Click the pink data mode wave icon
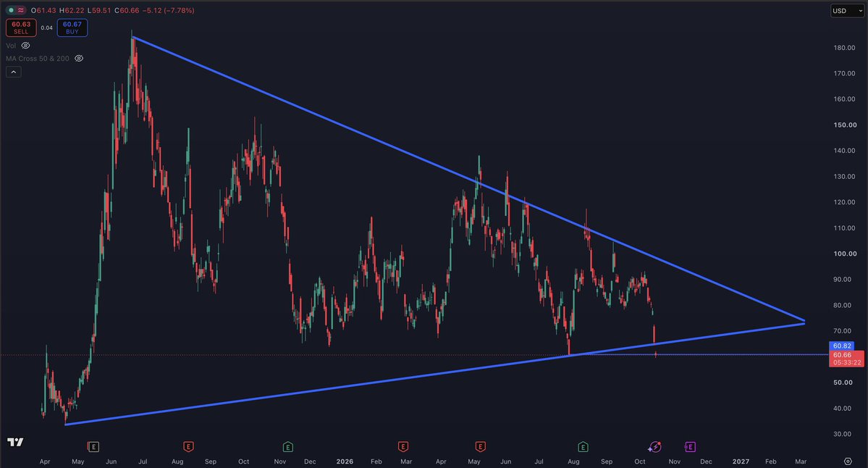 point(21,10)
